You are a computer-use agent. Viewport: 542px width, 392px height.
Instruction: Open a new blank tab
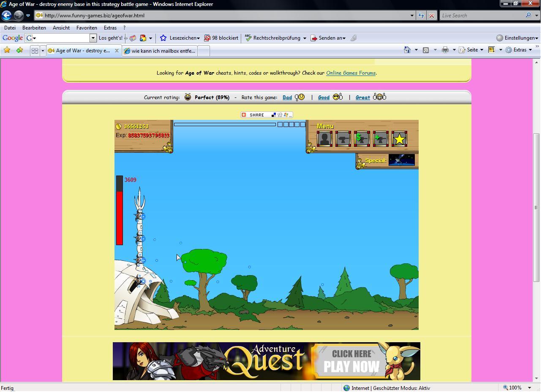coord(203,51)
